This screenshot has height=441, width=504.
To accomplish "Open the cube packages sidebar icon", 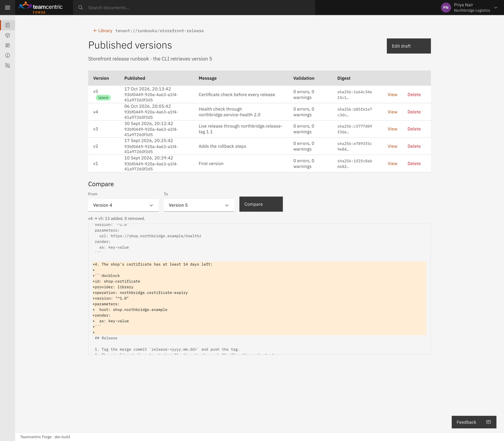I will [x=8, y=35].
